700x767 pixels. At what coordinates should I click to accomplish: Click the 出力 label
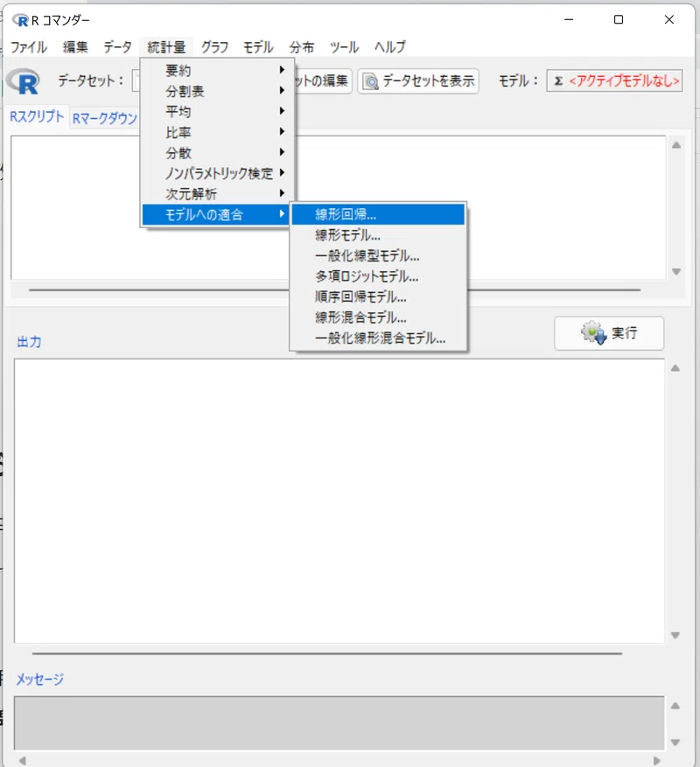30,341
